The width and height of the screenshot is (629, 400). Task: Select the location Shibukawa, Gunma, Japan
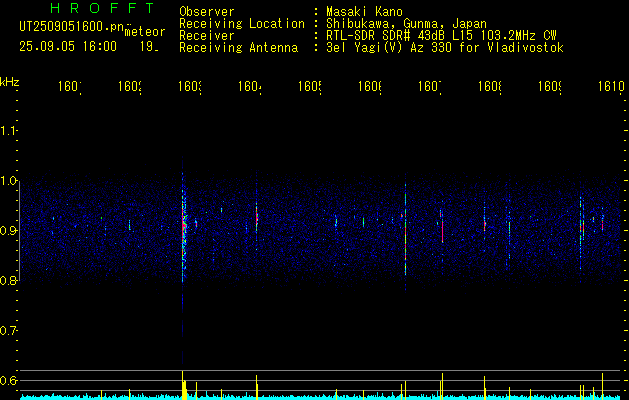(406, 24)
